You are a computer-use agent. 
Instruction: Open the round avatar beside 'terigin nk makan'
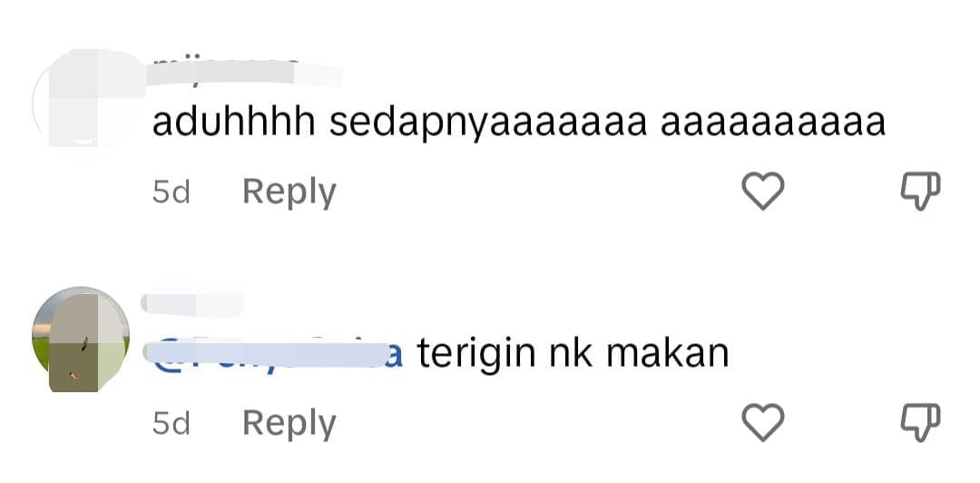pos(82,339)
